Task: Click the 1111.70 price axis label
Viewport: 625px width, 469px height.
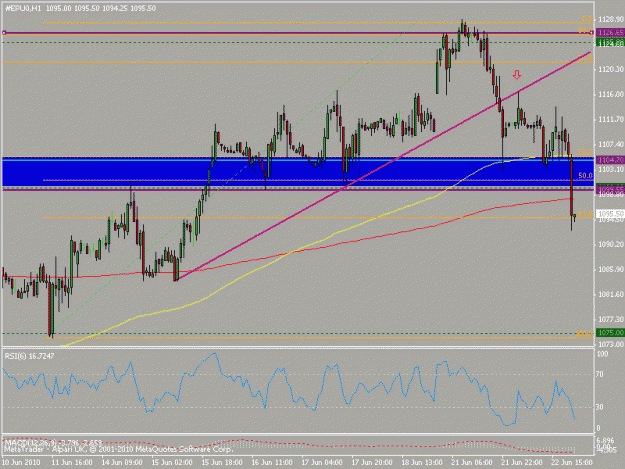Action: (611, 119)
